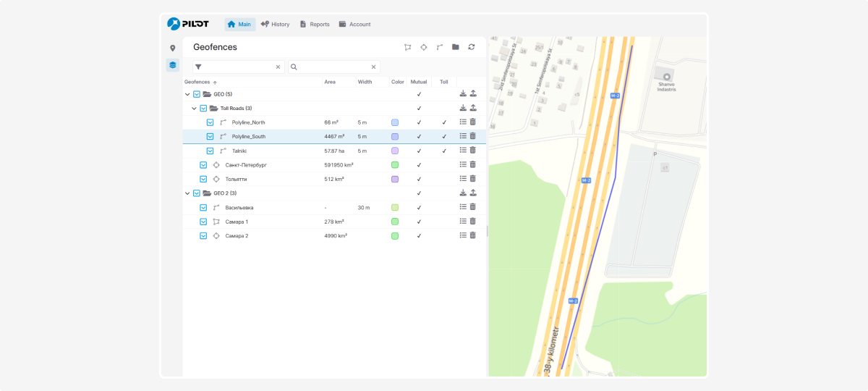Image resolution: width=868 pixels, height=391 pixels.
Task: Collapse the Toll Roads folder
Action: (195, 109)
